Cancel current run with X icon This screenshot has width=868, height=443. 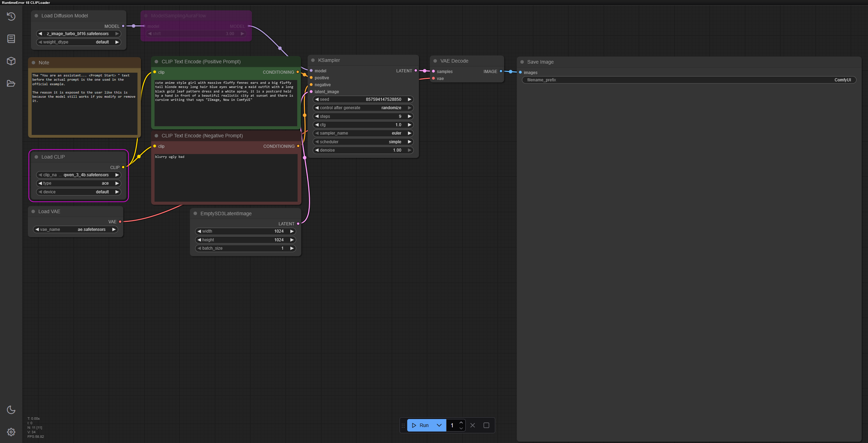click(x=473, y=425)
